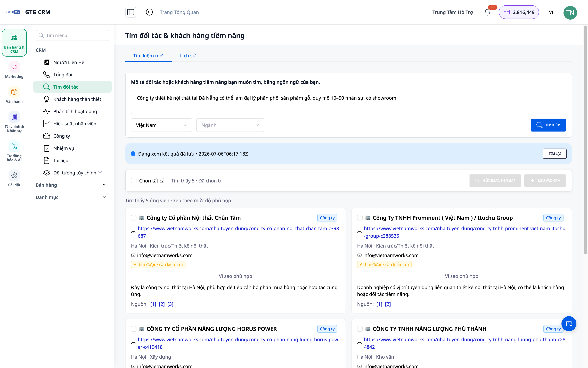This screenshot has width=588, height=368.
Task: Select Tìm đối tác menu item
Action: pos(72,87)
